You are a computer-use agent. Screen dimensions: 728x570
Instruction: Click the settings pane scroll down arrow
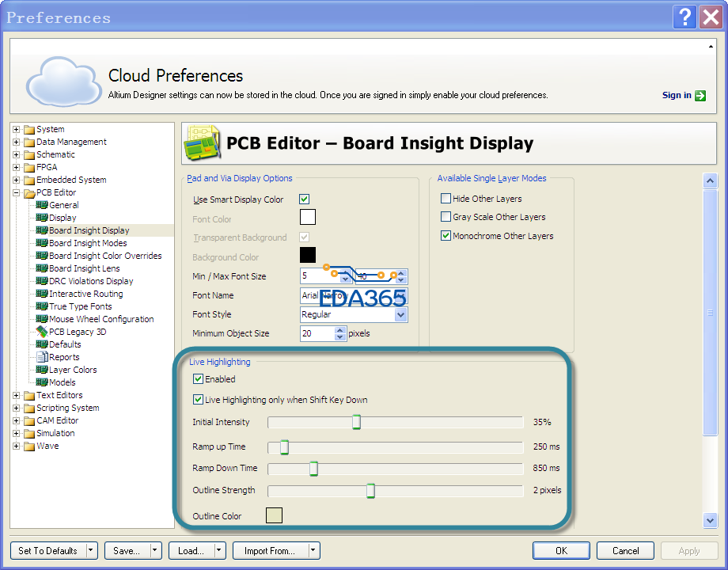[710, 520]
